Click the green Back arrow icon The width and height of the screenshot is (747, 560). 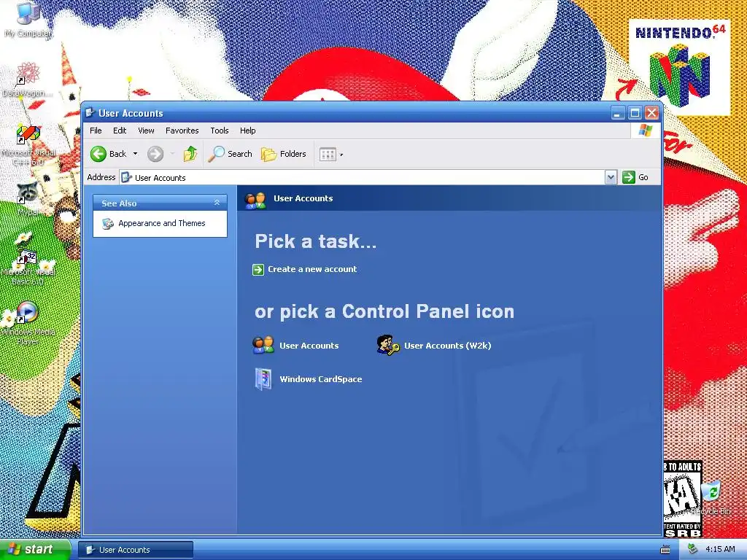tap(98, 154)
